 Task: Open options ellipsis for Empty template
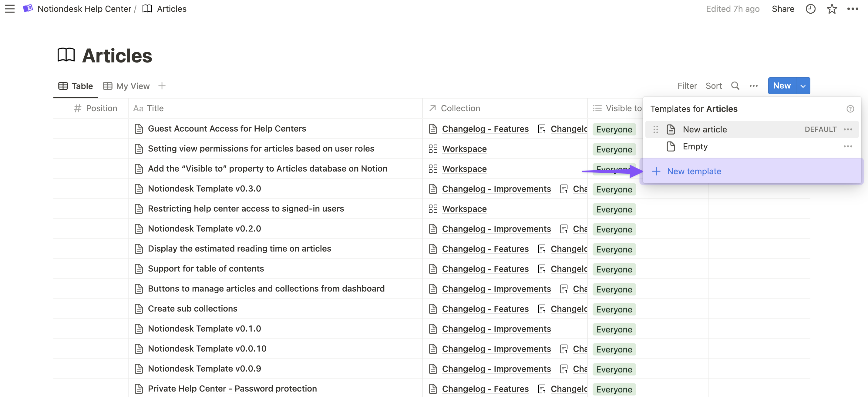pyautogui.click(x=848, y=146)
